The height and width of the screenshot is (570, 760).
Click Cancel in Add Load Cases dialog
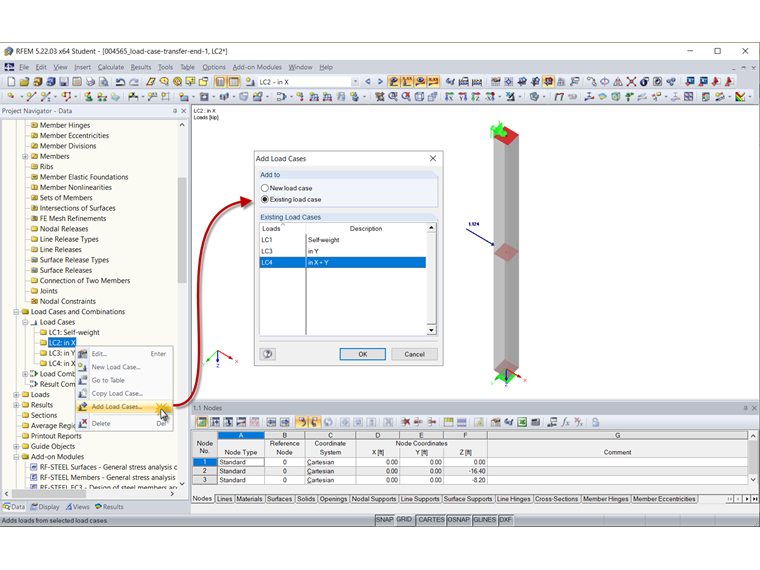click(414, 354)
